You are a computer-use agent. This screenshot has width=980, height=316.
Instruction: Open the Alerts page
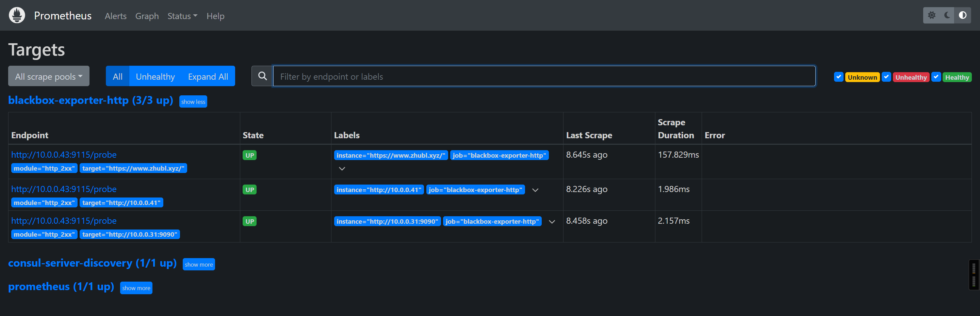(x=116, y=16)
